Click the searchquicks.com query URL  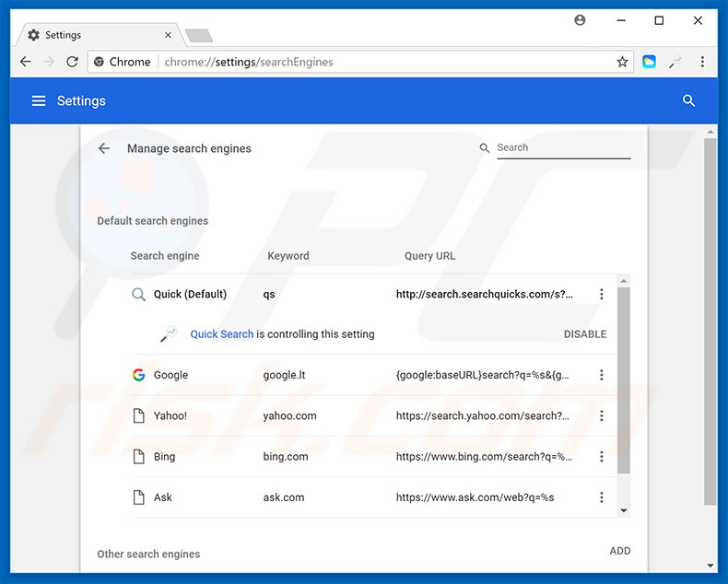pos(484,294)
